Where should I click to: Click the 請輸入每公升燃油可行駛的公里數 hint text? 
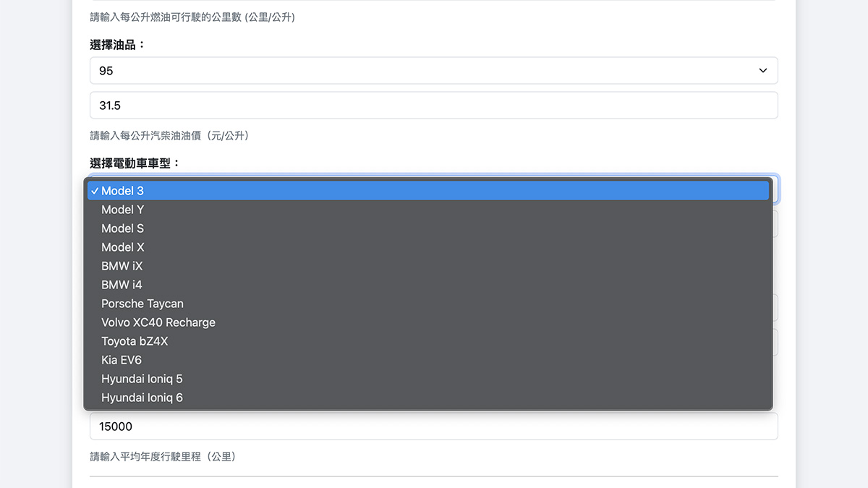pyautogui.click(x=192, y=17)
